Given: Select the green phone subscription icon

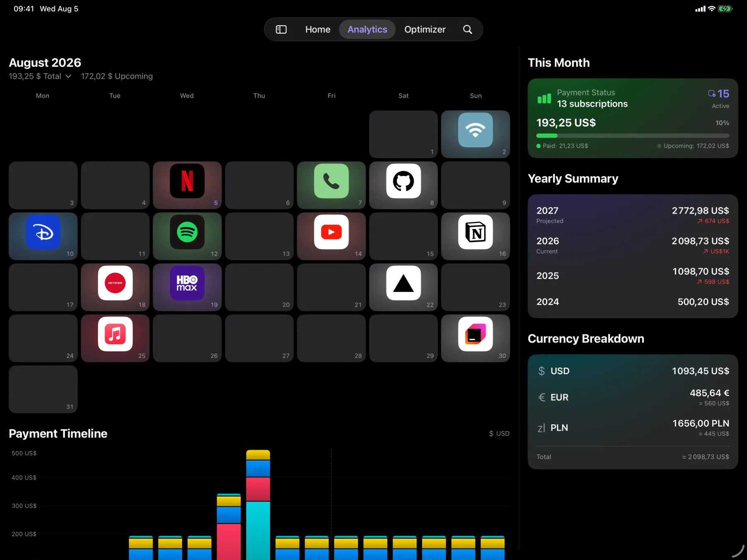Looking at the screenshot, I should click(x=331, y=181).
